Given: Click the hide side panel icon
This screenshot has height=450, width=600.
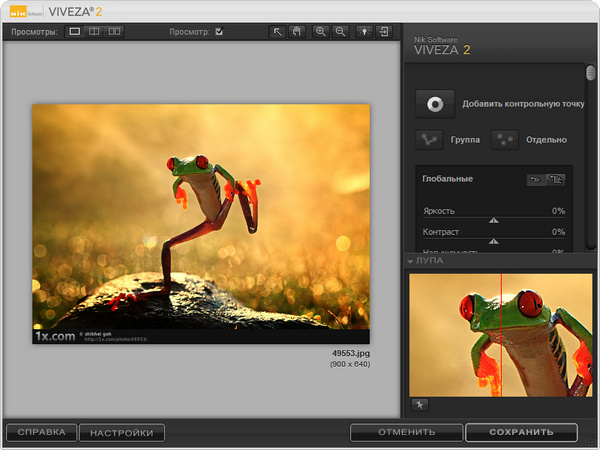Looking at the screenshot, I should (x=384, y=32).
